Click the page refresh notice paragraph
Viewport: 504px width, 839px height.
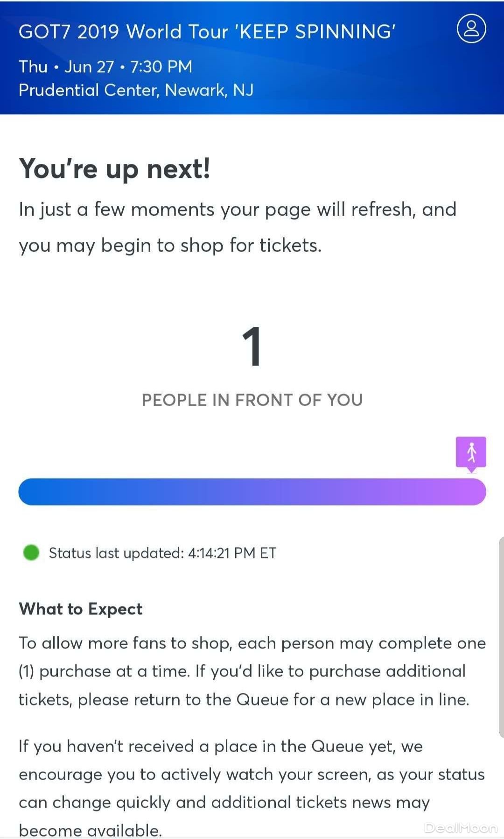[237, 227]
